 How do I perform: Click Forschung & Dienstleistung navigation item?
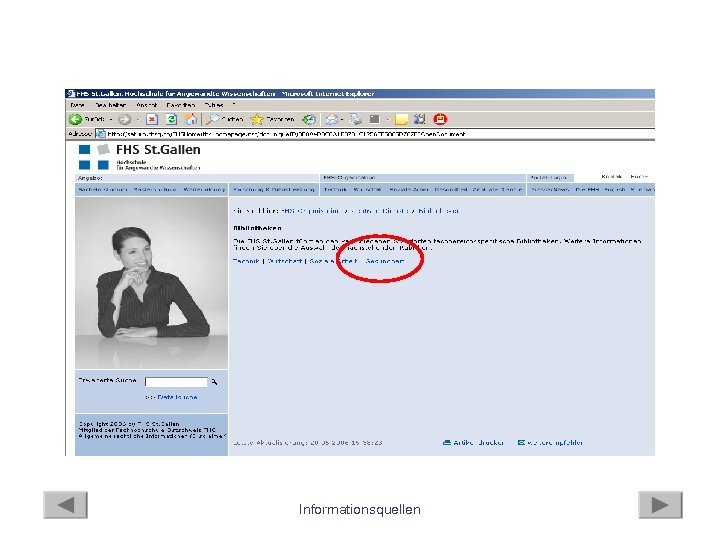[x=274, y=189]
